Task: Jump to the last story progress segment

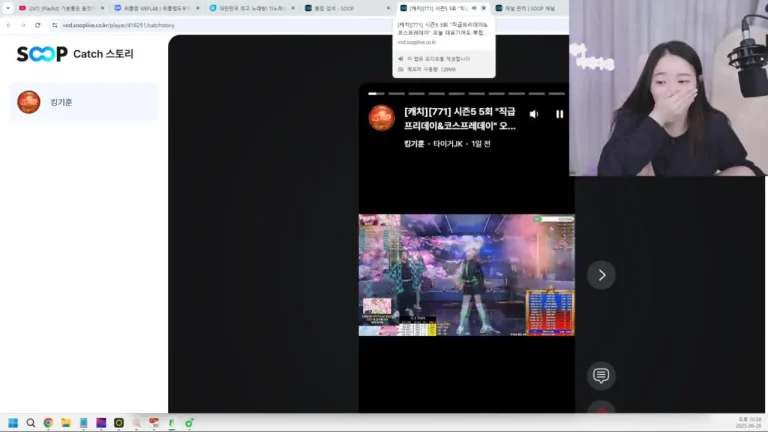Action: click(556, 93)
